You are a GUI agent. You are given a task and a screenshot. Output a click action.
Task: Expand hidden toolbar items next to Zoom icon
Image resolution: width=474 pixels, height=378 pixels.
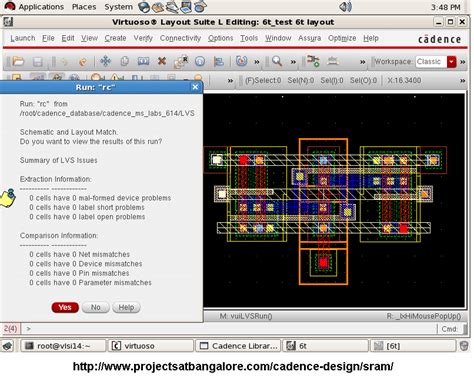pos(293,62)
